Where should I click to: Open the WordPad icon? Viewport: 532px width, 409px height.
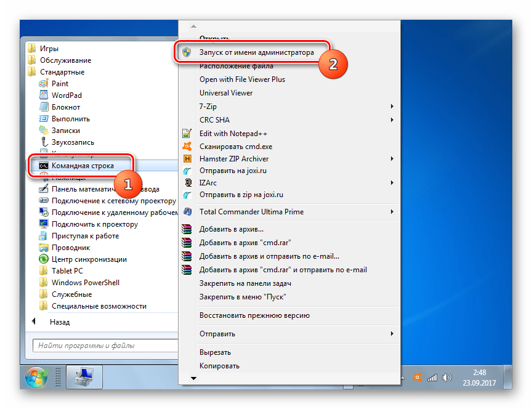[x=44, y=95]
